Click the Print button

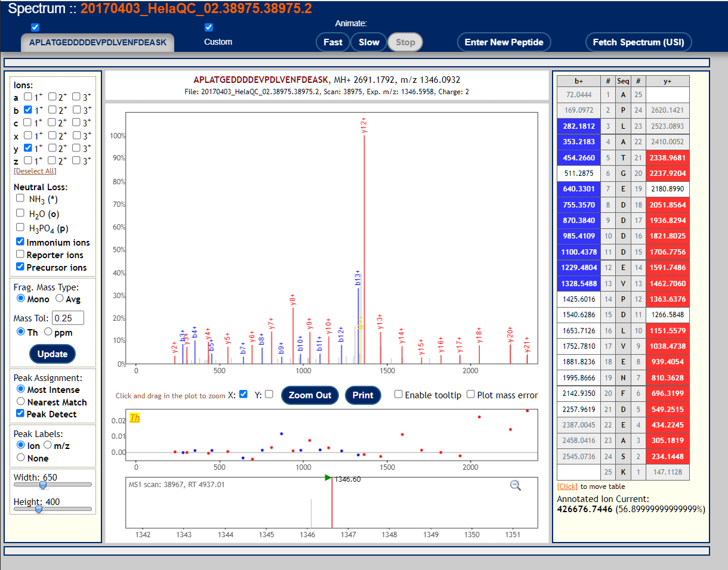363,395
